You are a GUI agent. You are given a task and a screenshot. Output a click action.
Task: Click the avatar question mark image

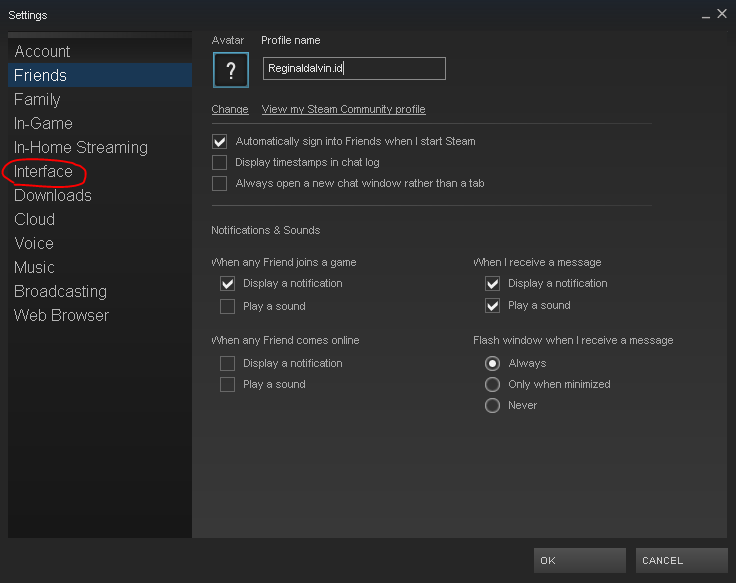[x=230, y=70]
